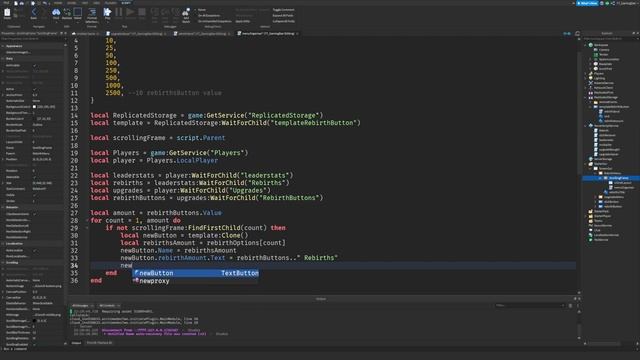Open the All Messages output dropdown
This screenshot has width=640, height=360.
pyautogui.click(x=82, y=305)
